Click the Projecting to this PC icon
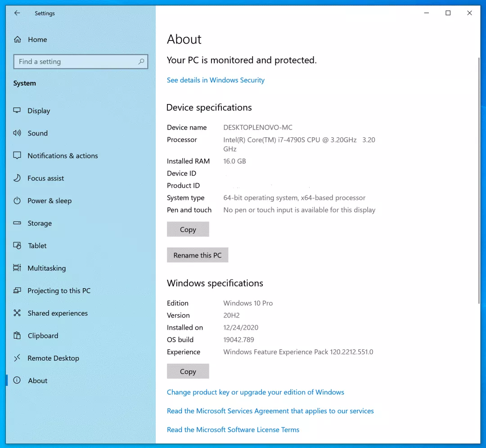The width and height of the screenshot is (486, 448). [17, 290]
